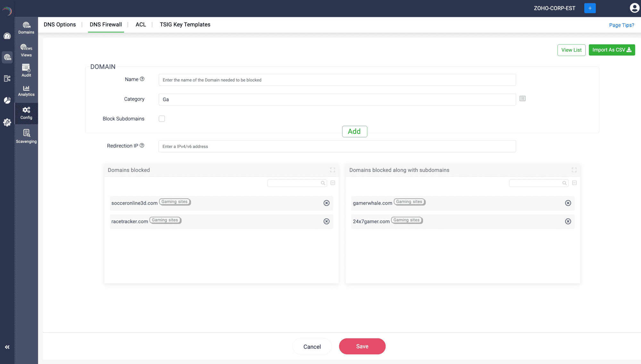Switch to the DNS Options tab
641x364 pixels.
point(60,25)
